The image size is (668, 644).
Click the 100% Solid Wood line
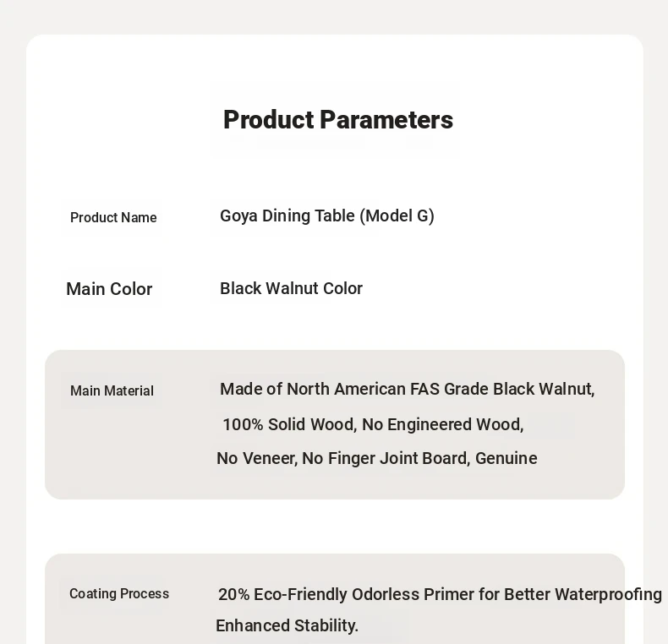[x=373, y=424]
